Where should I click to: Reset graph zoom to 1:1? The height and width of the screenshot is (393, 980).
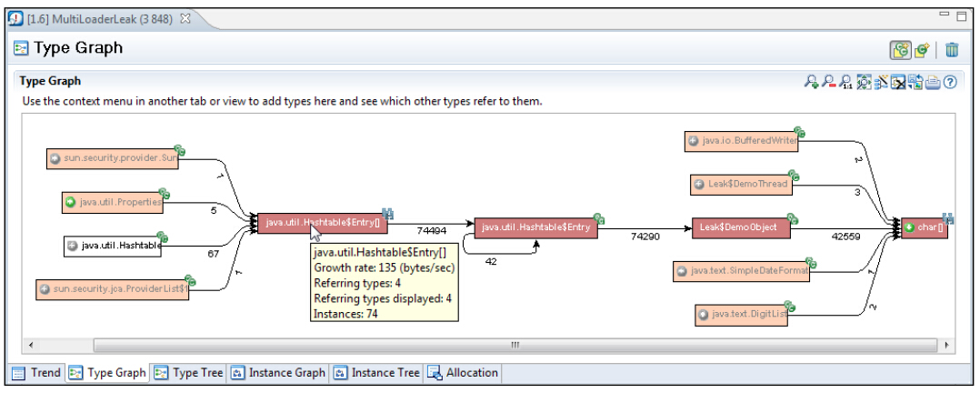[845, 82]
